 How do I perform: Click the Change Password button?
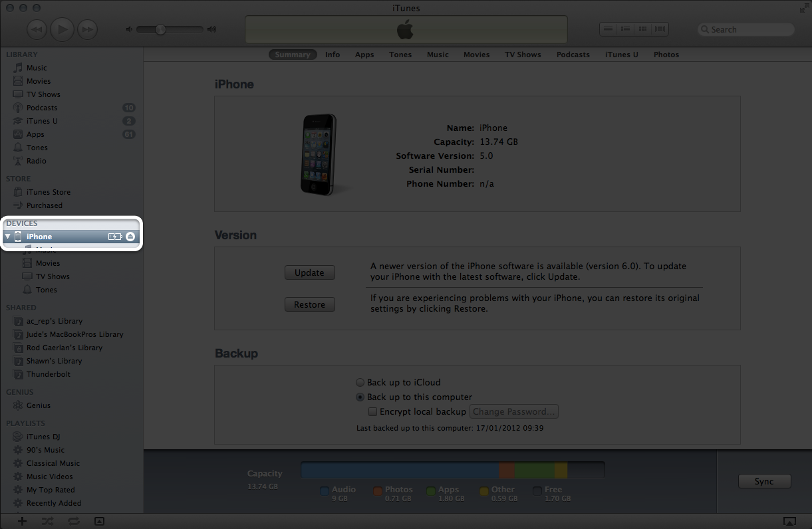coord(514,412)
